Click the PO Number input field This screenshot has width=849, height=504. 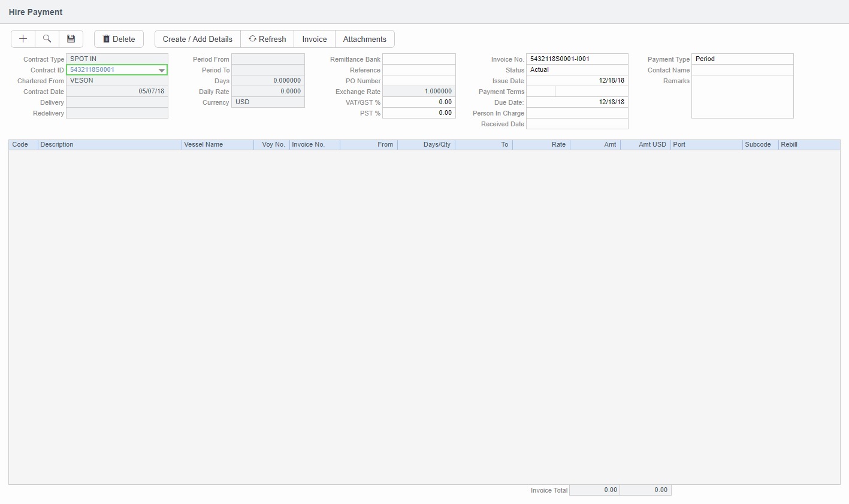click(419, 81)
